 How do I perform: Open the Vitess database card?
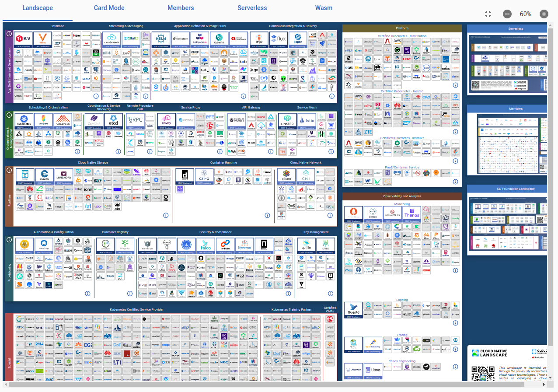43,40
